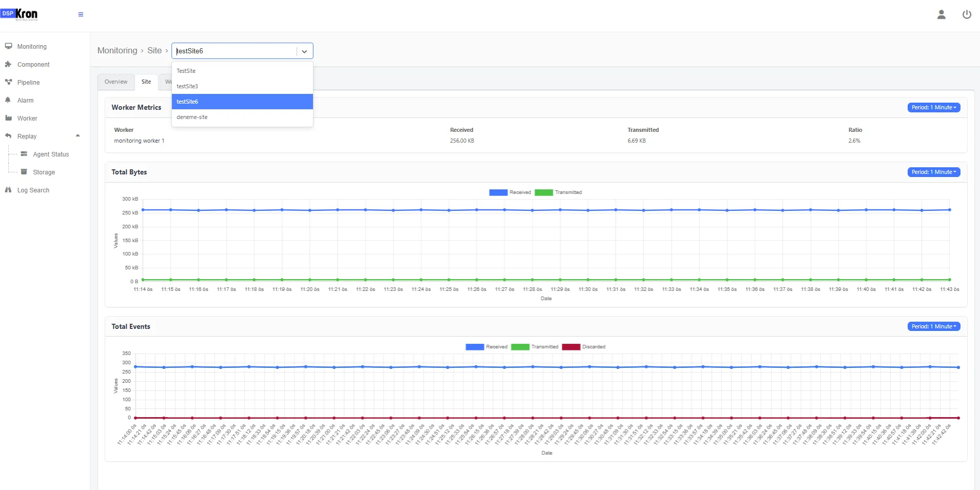Select testSite6 highlighted option
This screenshot has height=490, width=980.
(x=242, y=102)
